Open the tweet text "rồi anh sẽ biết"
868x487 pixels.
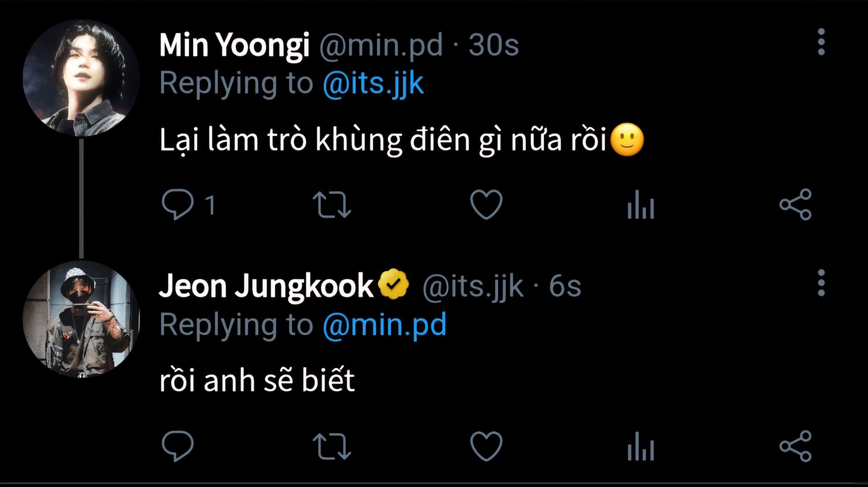(x=257, y=380)
